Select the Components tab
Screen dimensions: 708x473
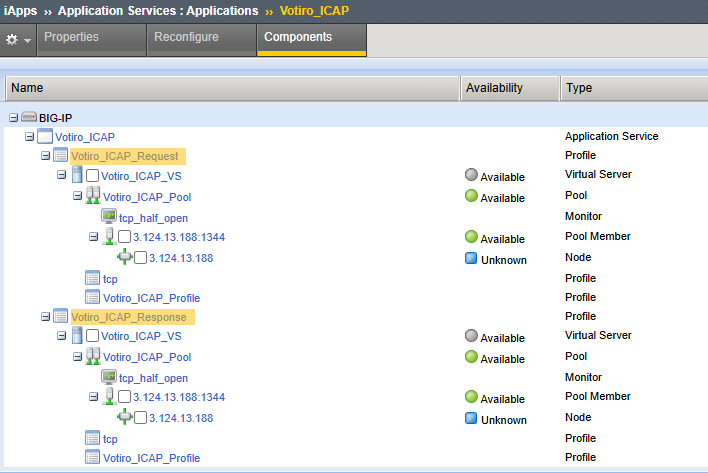click(312, 40)
